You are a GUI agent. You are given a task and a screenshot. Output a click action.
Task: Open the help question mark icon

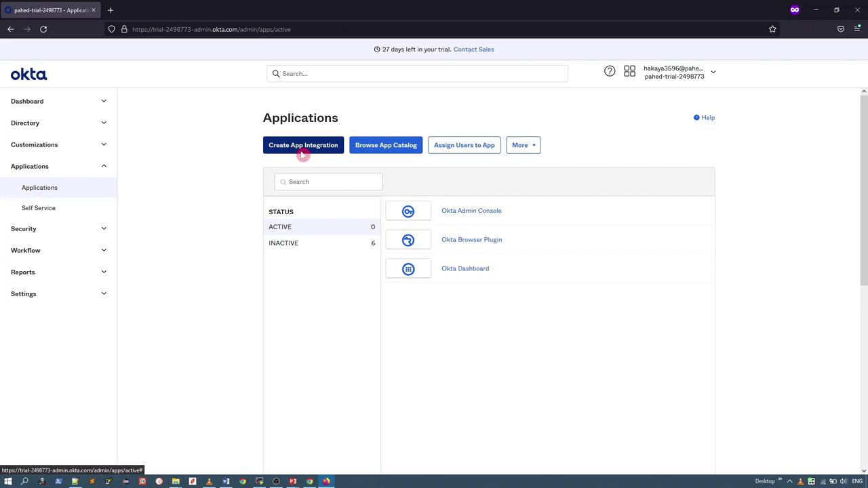coord(610,71)
